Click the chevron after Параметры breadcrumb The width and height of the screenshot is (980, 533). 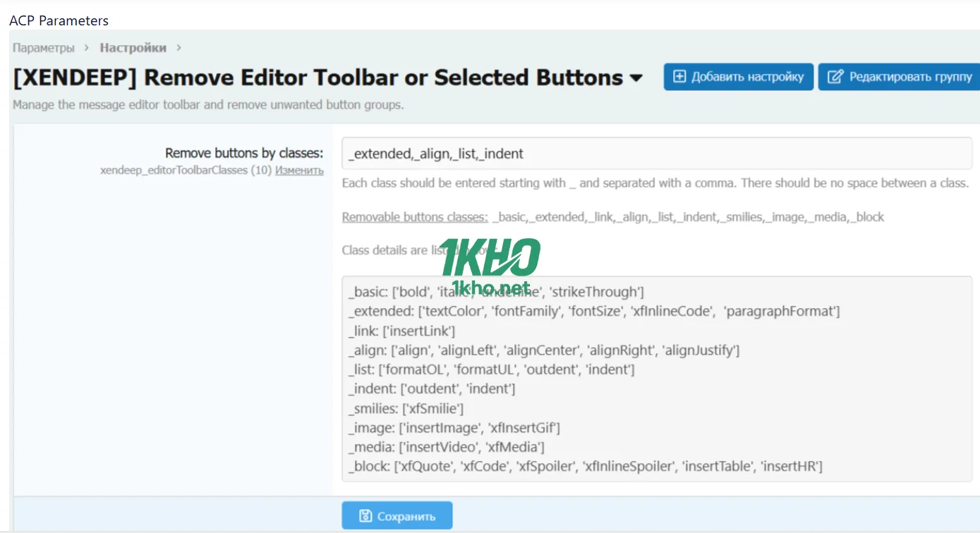coord(87,48)
